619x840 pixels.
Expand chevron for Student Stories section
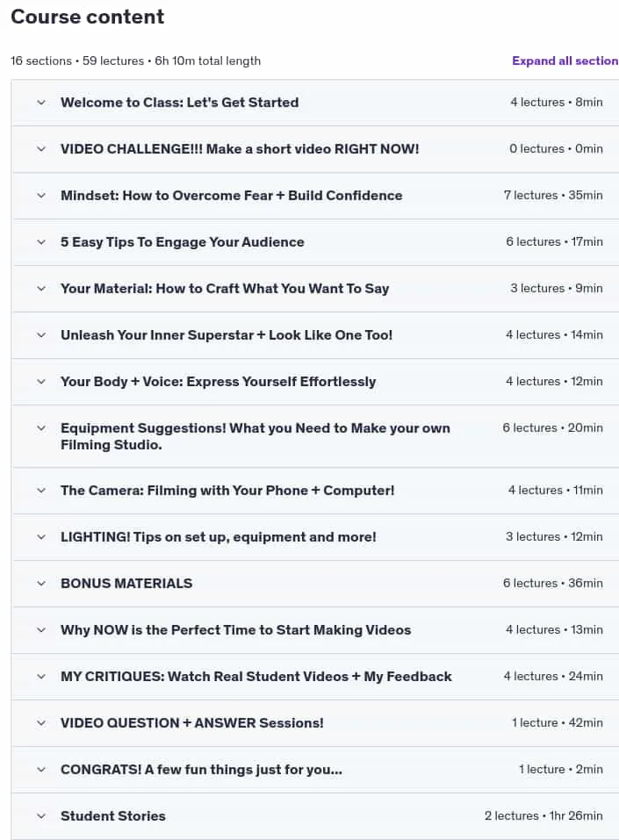[x=41, y=816]
